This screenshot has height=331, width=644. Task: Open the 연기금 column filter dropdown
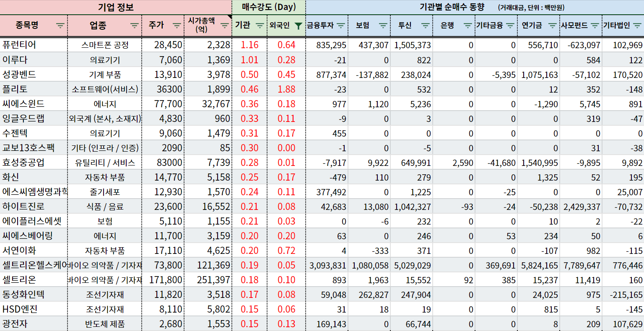click(553, 26)
